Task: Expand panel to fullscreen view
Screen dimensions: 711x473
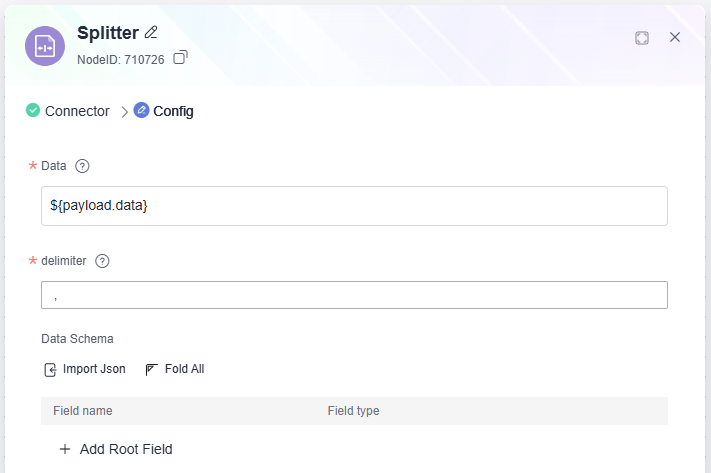Action: coord(642,38)
